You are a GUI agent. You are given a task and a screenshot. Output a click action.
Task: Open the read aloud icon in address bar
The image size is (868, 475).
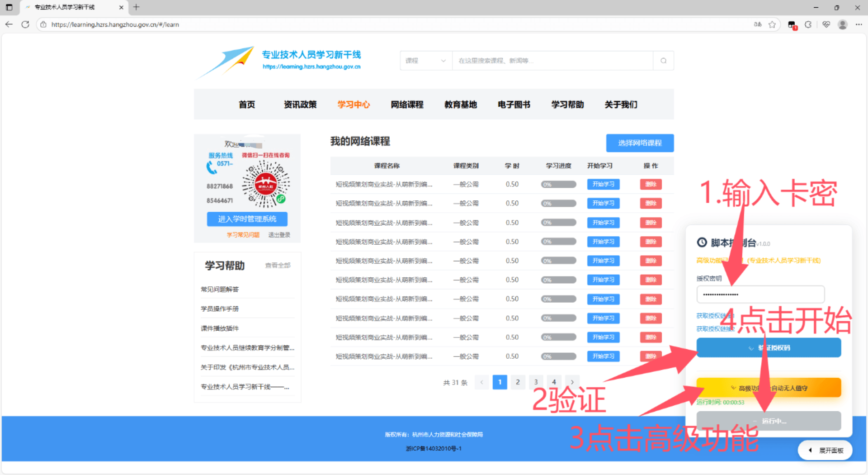[758, 24]
